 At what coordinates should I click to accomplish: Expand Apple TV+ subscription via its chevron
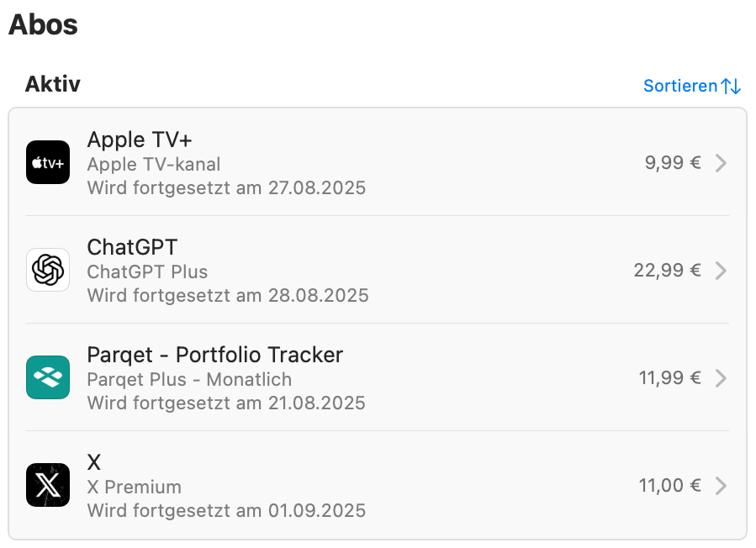[x=721, y=163]
